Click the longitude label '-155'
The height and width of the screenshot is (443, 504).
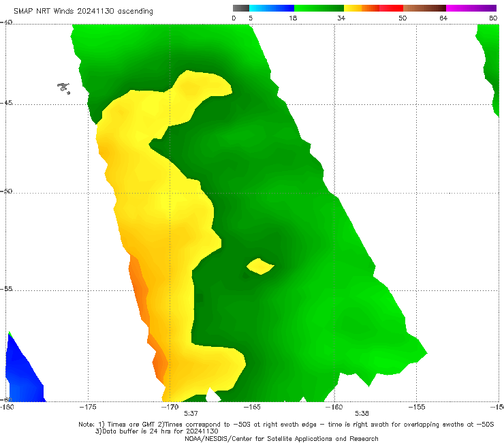(417, 407)
